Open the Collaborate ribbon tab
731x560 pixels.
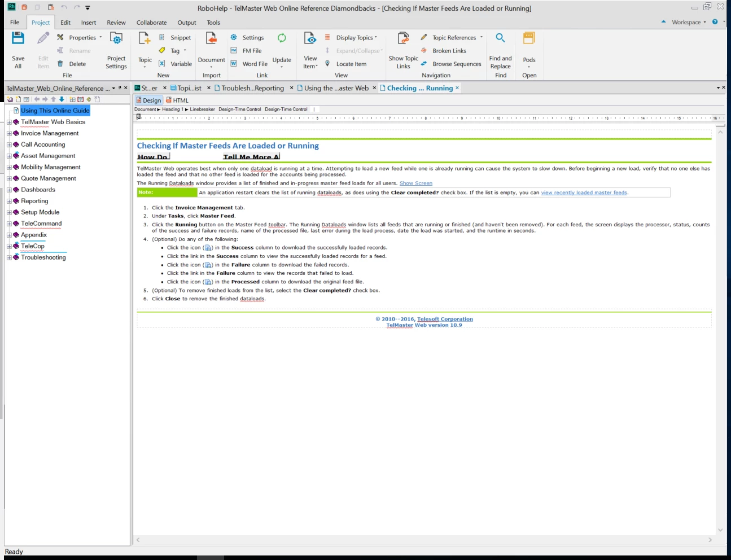pyautogui.click(x=151, y=23)
